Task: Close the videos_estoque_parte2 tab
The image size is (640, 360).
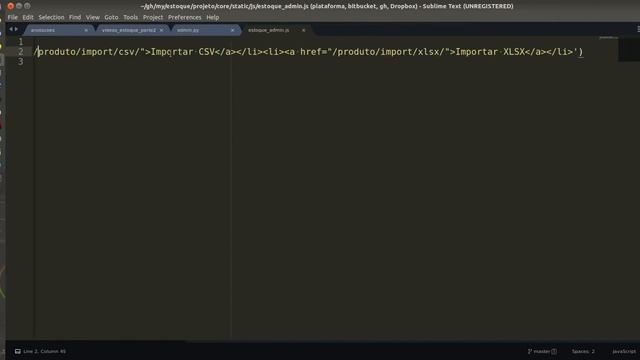Action: [162, 30]
